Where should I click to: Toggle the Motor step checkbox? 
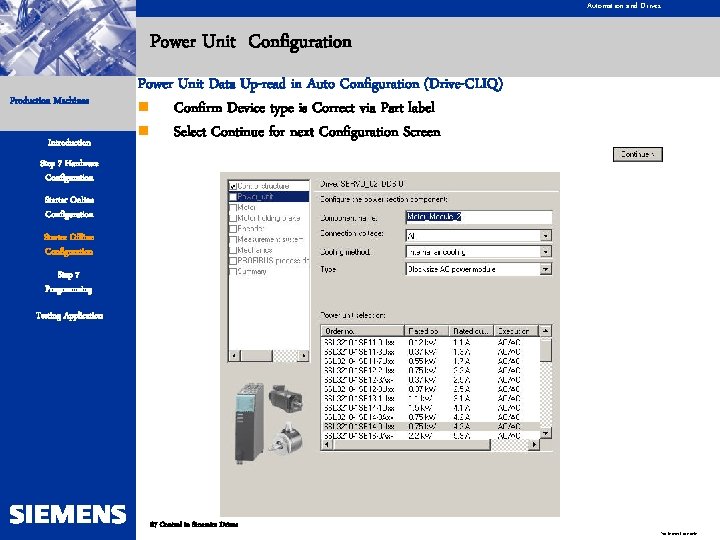(x=233, y=207)
